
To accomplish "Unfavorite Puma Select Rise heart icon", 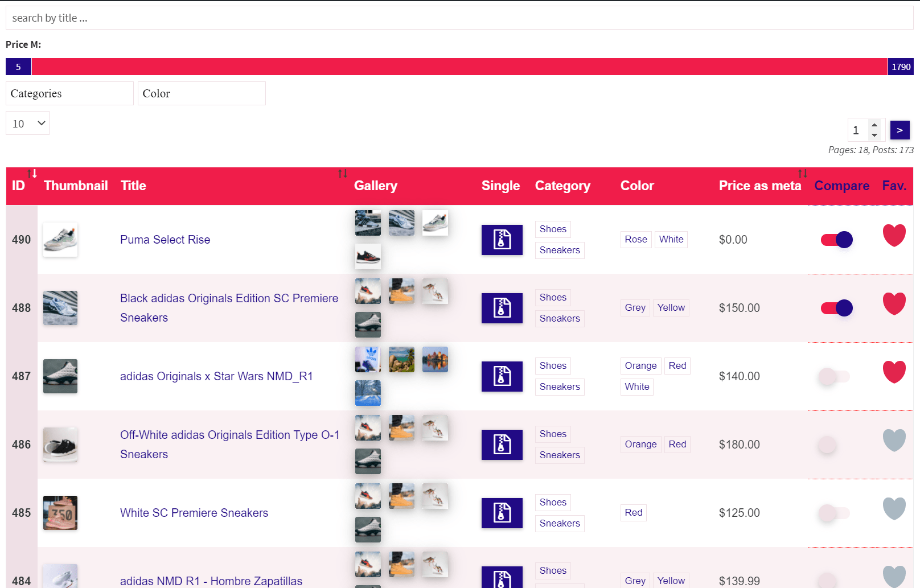I will [894, 235].
